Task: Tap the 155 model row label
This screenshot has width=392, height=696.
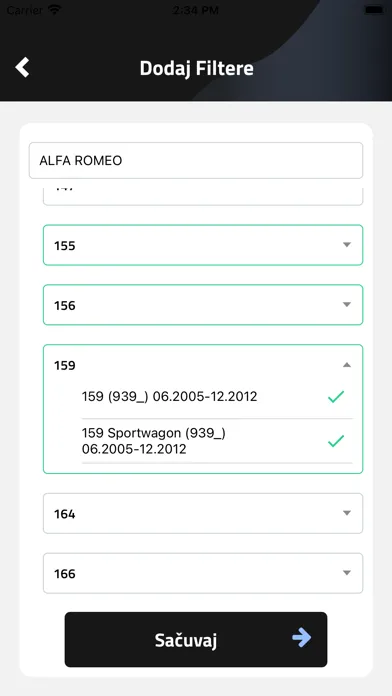Action: pyautogui.click(x=65, y=245)
